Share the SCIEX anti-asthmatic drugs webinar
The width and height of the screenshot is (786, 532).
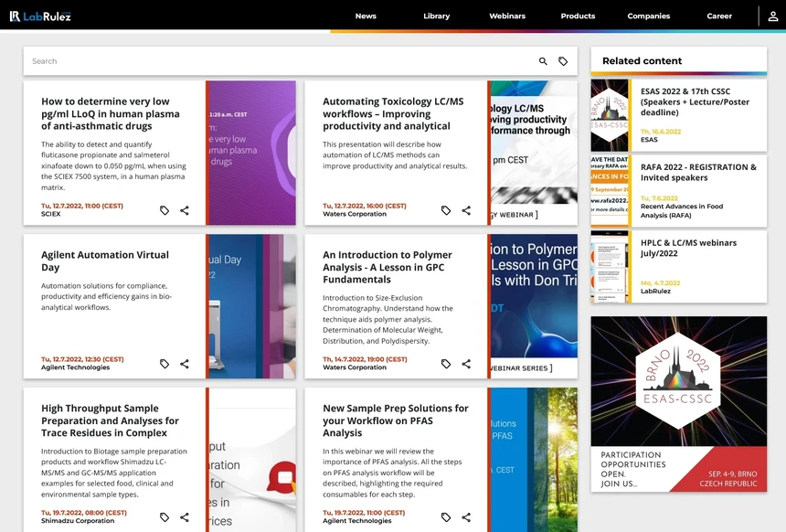[x=185, y=210]
